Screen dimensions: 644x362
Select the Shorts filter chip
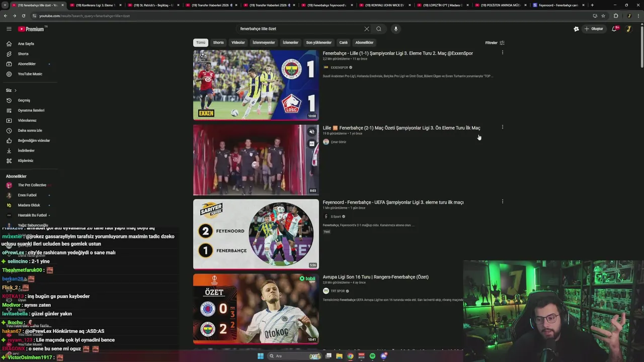[218, 43]
